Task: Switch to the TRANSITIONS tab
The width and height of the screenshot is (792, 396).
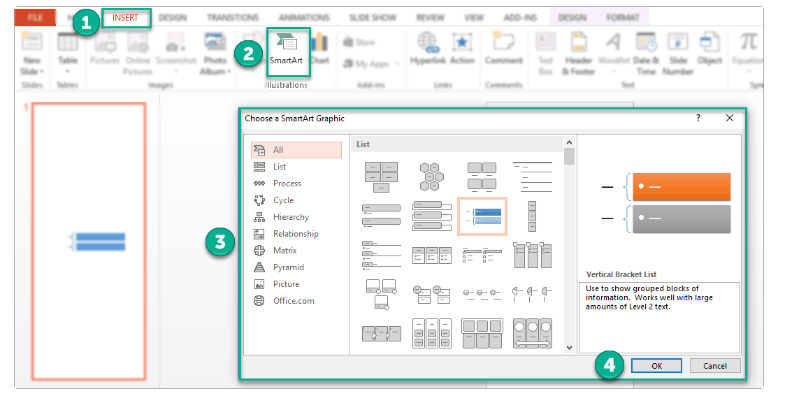Action: [x=232, y=18]
